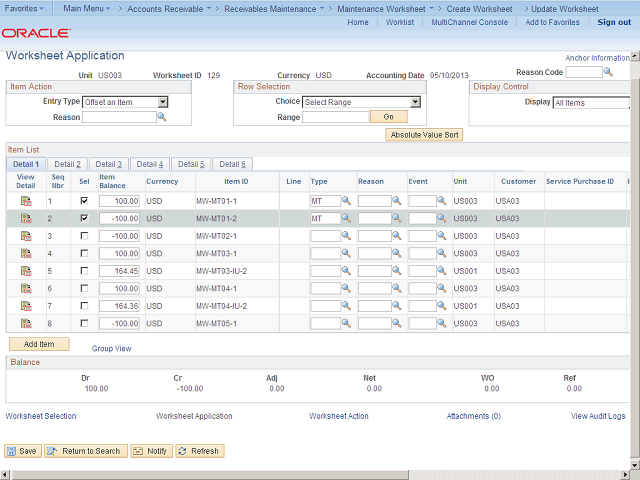The image size is (640, 480).
Task: Click the Absolute Value Sort button
Action: [x=425, y=134]
